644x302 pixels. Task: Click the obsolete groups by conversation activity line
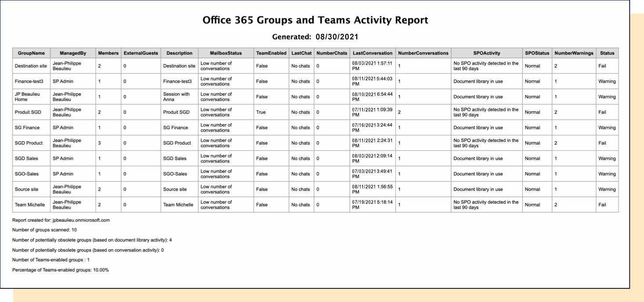88,250
